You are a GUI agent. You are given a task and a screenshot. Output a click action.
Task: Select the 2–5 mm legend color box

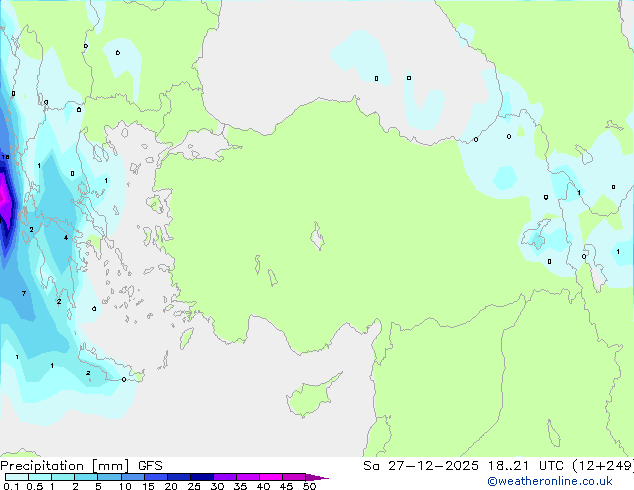(86, 477)
